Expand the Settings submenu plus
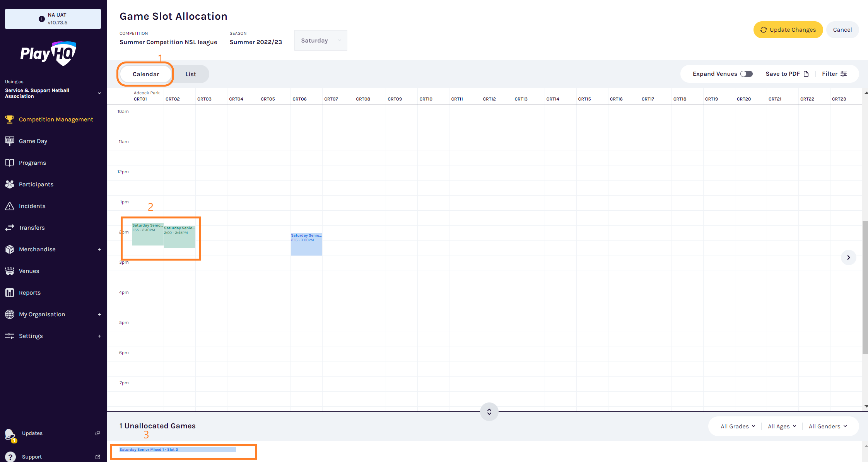 99,336
